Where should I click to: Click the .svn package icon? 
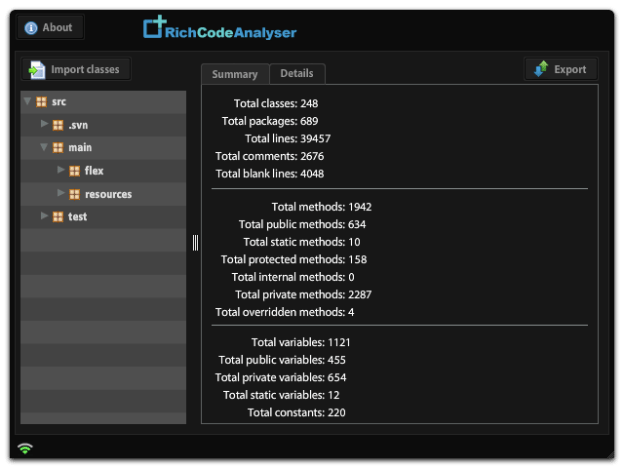(x=58, y=125)
